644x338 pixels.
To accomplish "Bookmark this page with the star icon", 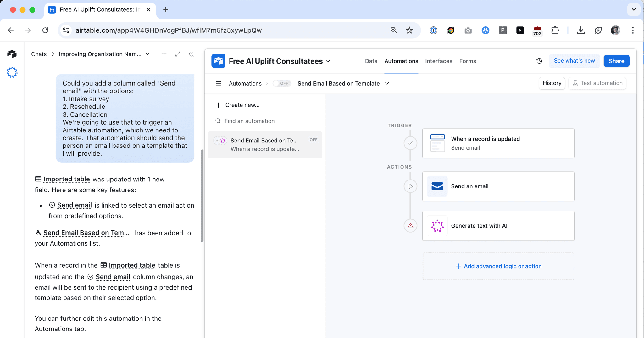I will [x=409, y=30].
